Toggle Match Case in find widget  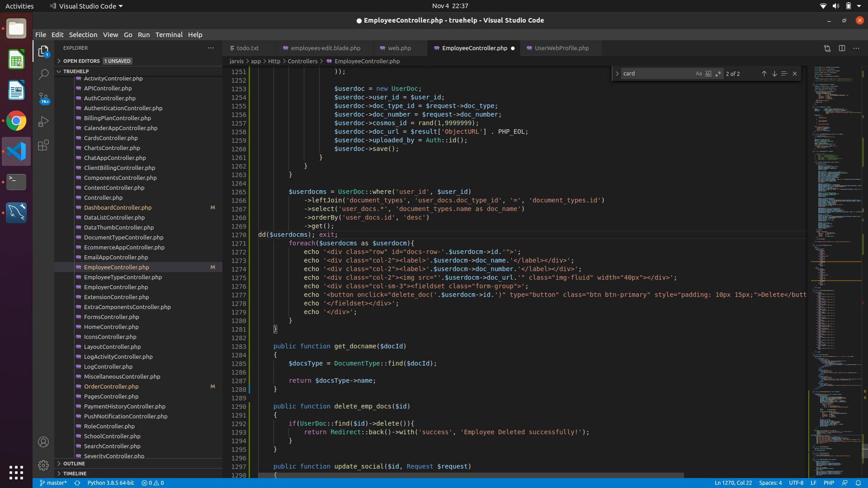pos(698,74)
